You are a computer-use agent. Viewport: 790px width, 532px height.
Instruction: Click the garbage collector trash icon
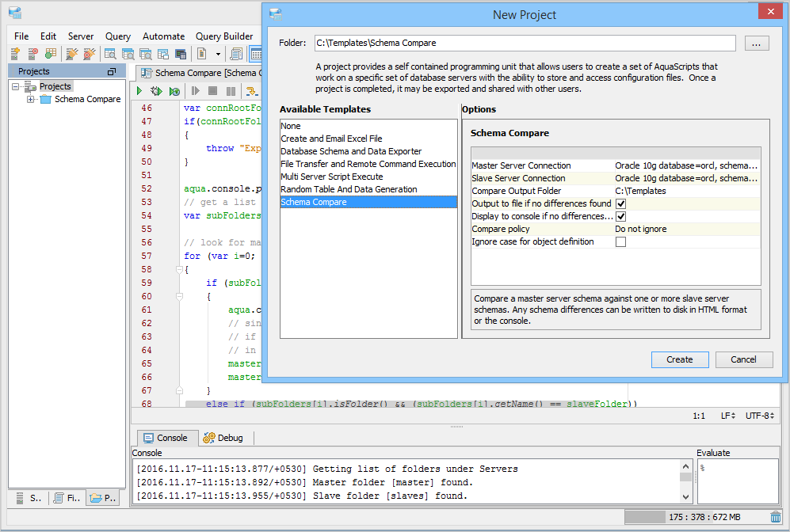point(776,517)
